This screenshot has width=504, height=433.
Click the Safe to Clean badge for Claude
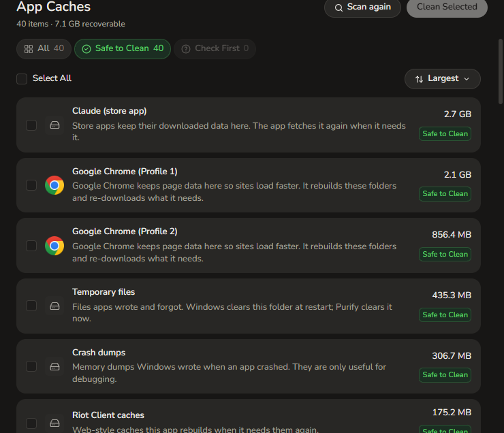point(445,133)
